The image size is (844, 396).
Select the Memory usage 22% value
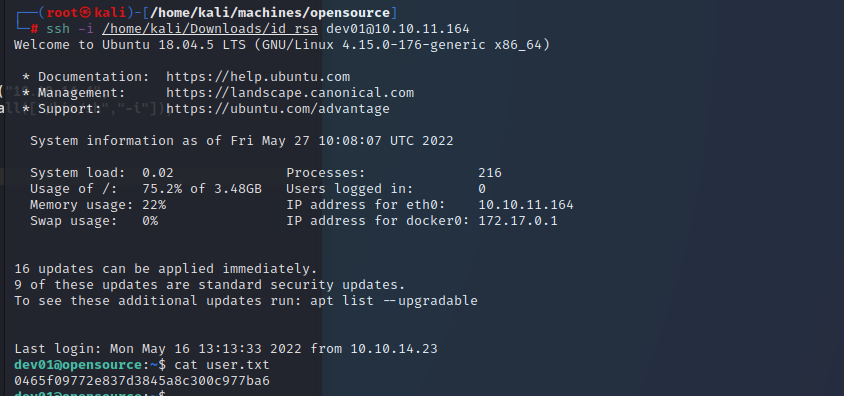(x=154, y=205)
